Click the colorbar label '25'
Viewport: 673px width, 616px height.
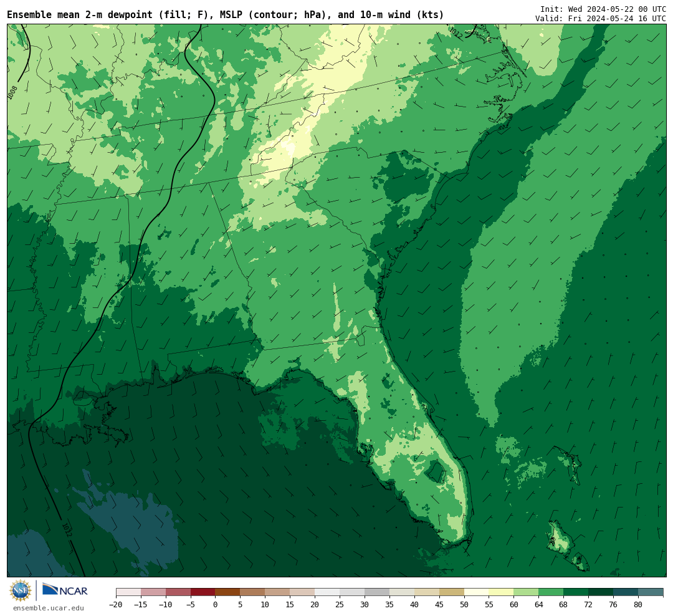(x=340, y=604)
